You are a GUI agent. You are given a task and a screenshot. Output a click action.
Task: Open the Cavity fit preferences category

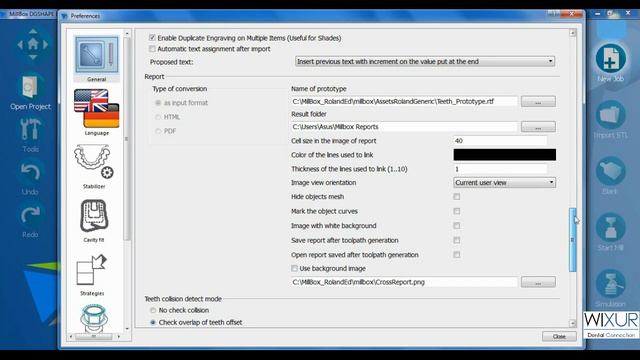tap(94, 216)
